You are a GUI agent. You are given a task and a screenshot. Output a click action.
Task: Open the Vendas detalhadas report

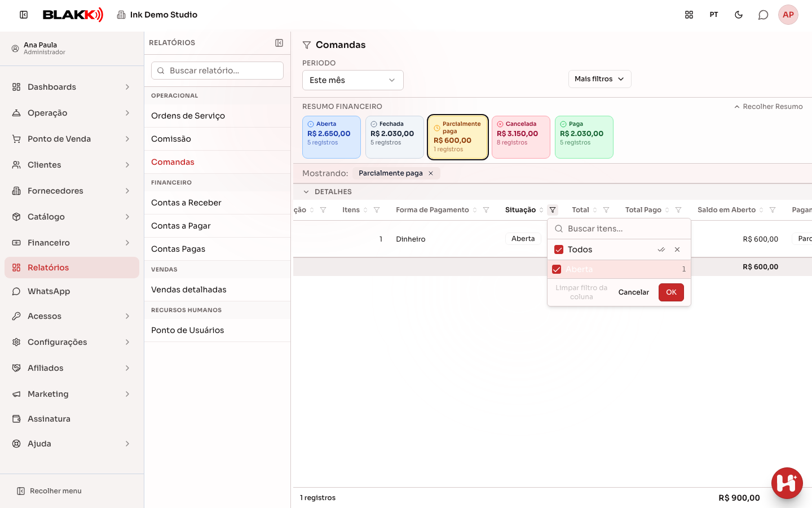[218, 290]
